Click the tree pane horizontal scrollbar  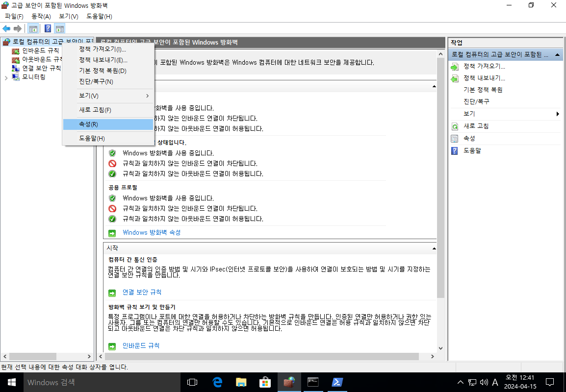[x=33, y=356]
